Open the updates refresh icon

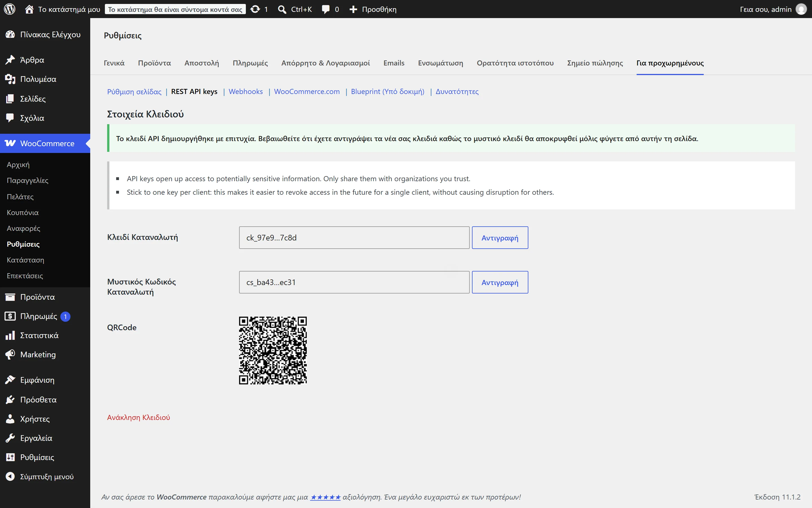coord(255,9)
